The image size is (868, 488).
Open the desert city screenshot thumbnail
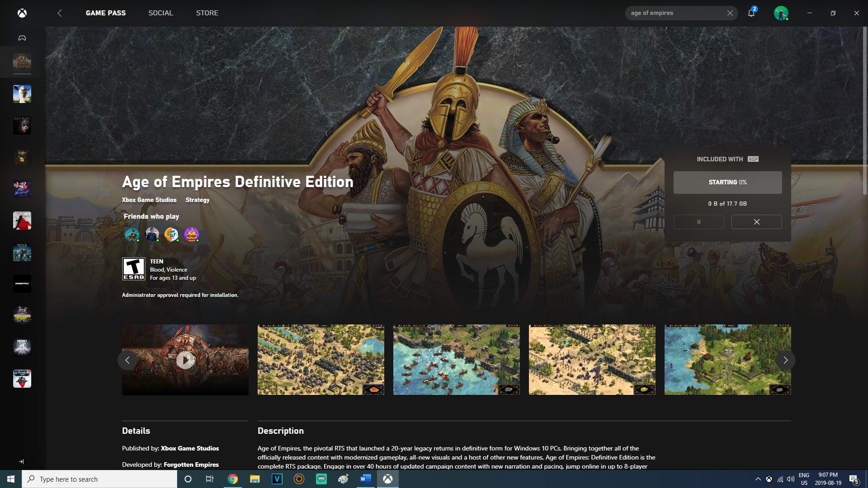(x=321, y=360)
